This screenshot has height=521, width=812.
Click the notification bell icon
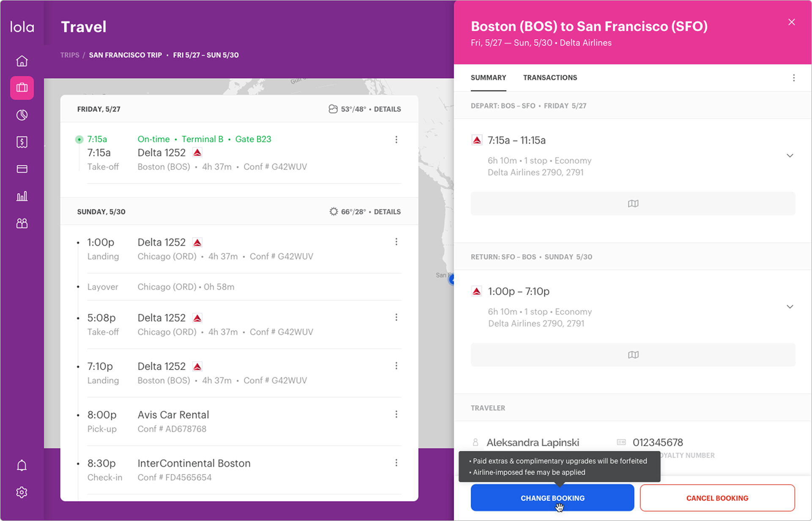click(22, 466)
